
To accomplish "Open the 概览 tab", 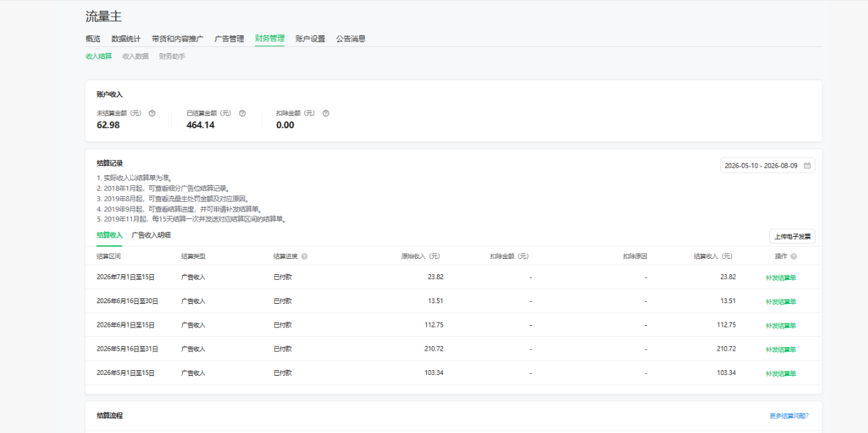I will coord(93,39).
